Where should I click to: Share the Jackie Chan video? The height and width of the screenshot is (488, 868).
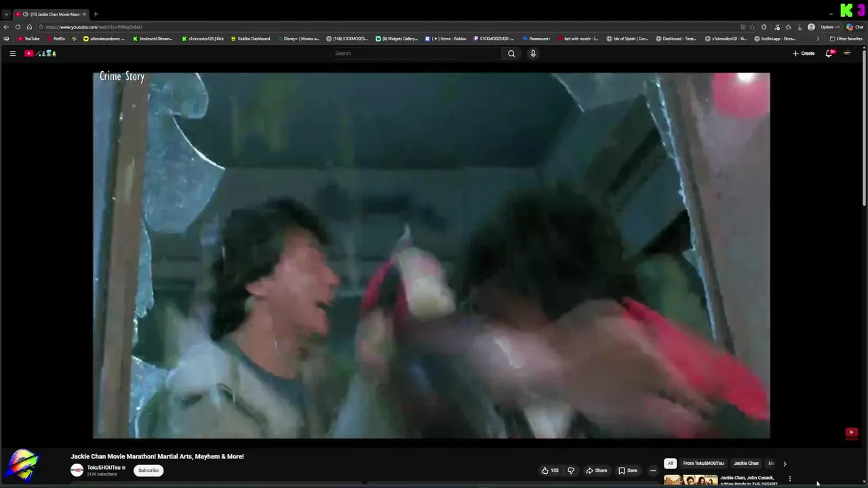click(x=597, y=470)
